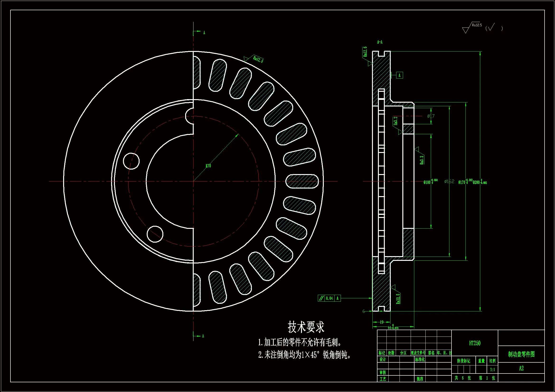Click the boxed datum A symbol
Image resolution: width=555 pixels, height=392 pixels.
pyautogui.click(x=399, y=75)
